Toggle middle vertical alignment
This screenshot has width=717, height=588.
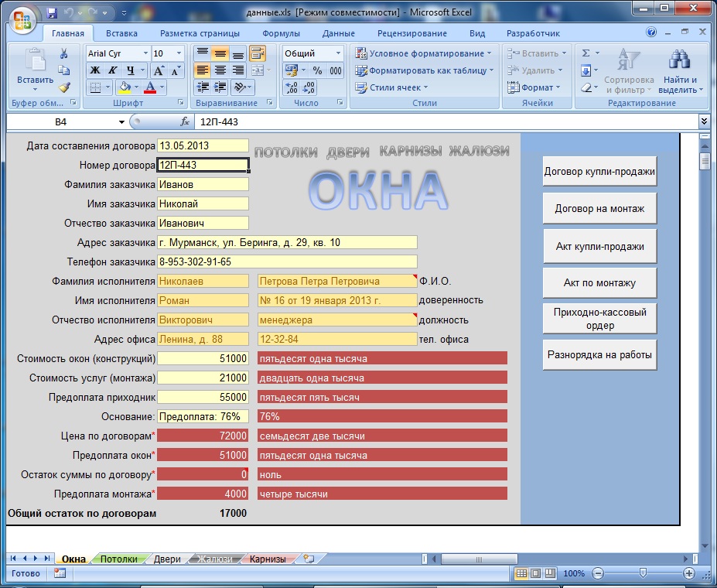[x=220, y=53]
